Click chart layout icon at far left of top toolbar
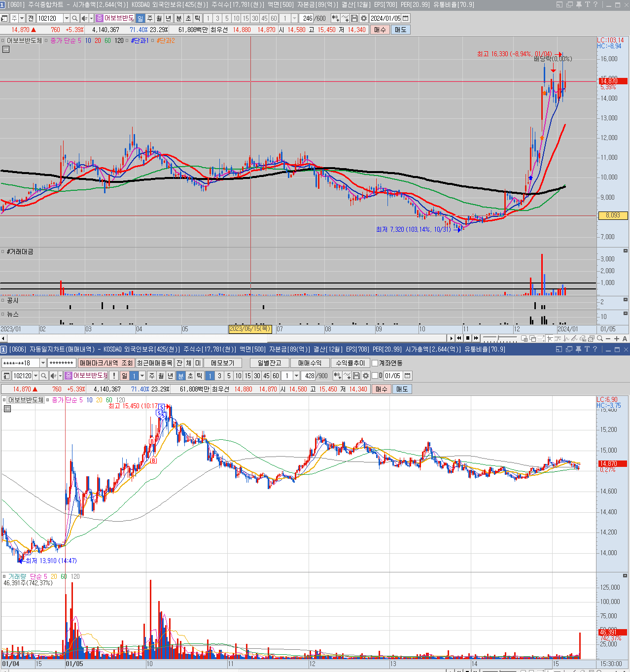This screenshot has height=672, width=630. click(4, 18)
